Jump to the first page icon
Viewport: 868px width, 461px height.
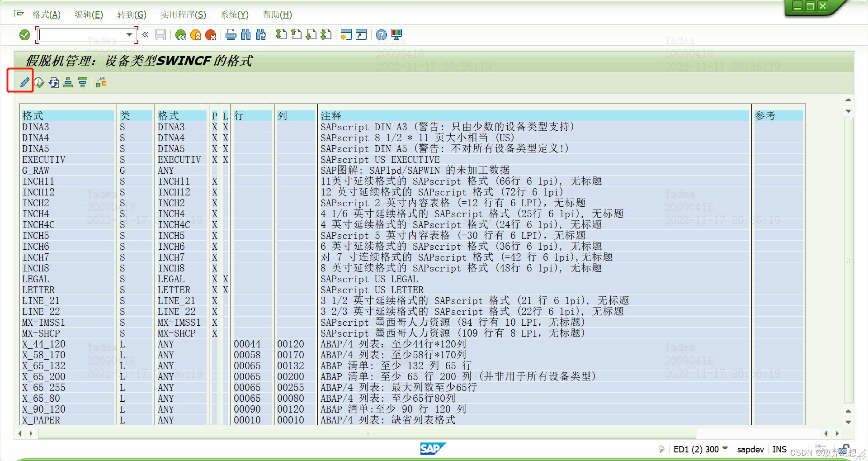point(281,34)
